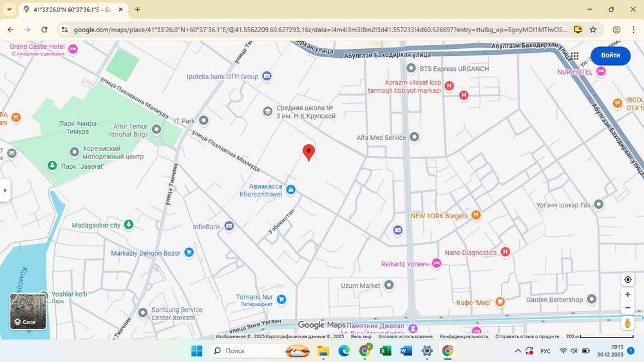Image resolution: width=644 pixels, height=362 pixels.
Task: Open Amir Temur Istrohat Bog'i marker
Action: pyautogui.click(x=156, y=129)
